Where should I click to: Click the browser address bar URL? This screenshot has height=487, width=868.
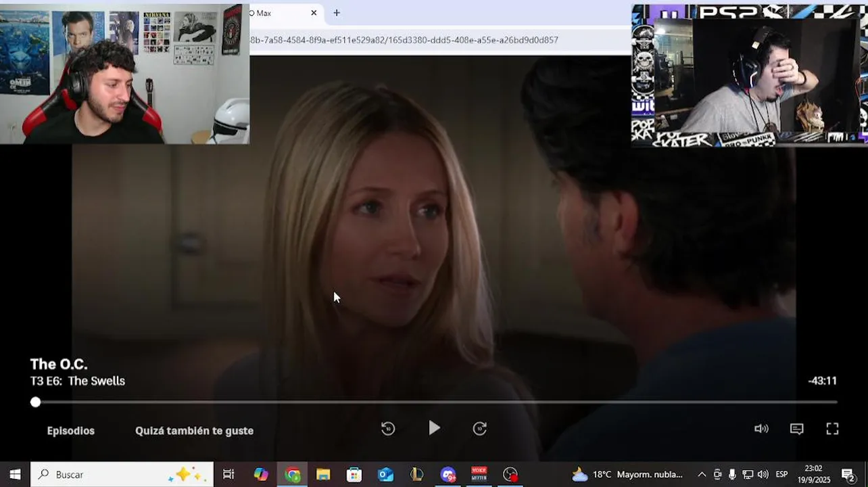404,40
